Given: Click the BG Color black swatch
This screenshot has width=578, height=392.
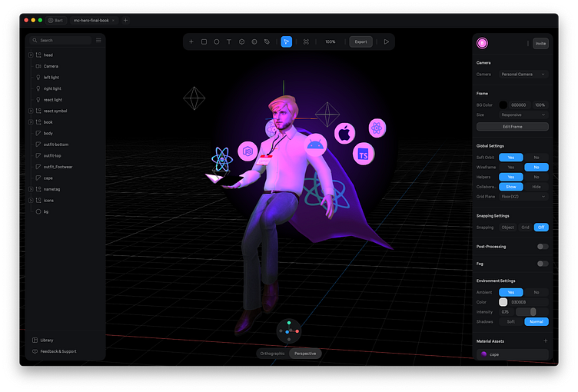Looking at the screenshot, I should pos(503,105).
